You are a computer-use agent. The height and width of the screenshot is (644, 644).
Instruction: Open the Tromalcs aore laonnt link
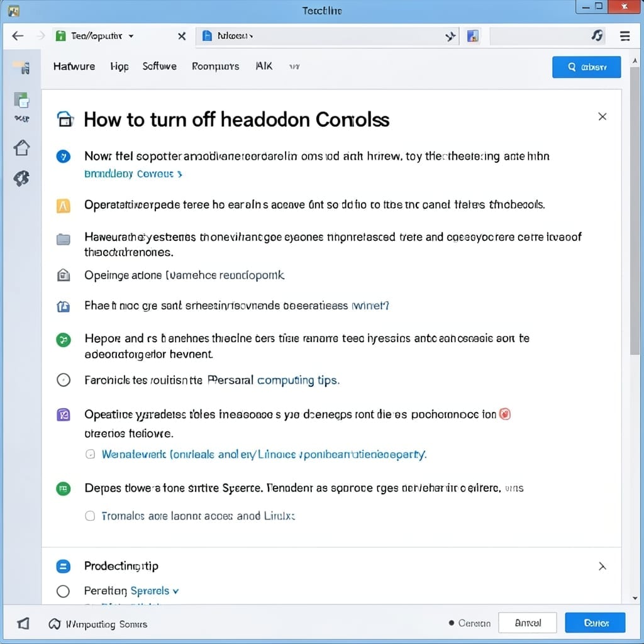pos(198,516)
